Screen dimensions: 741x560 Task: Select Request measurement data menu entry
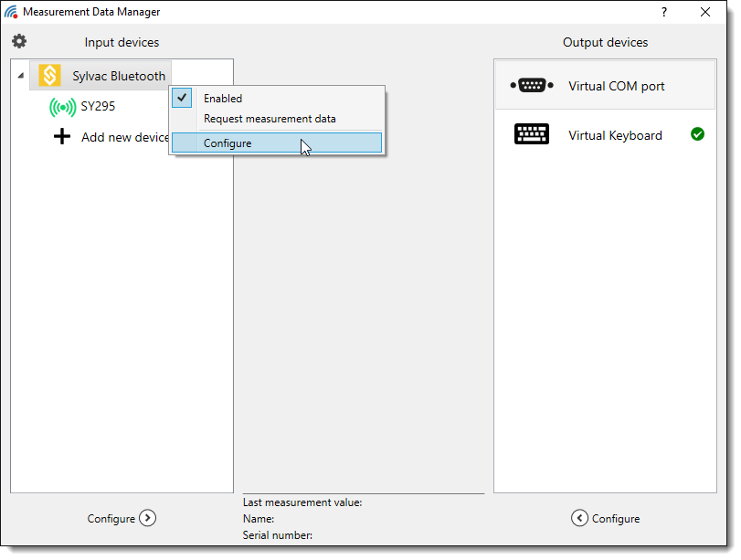click(x=270, y=119)
